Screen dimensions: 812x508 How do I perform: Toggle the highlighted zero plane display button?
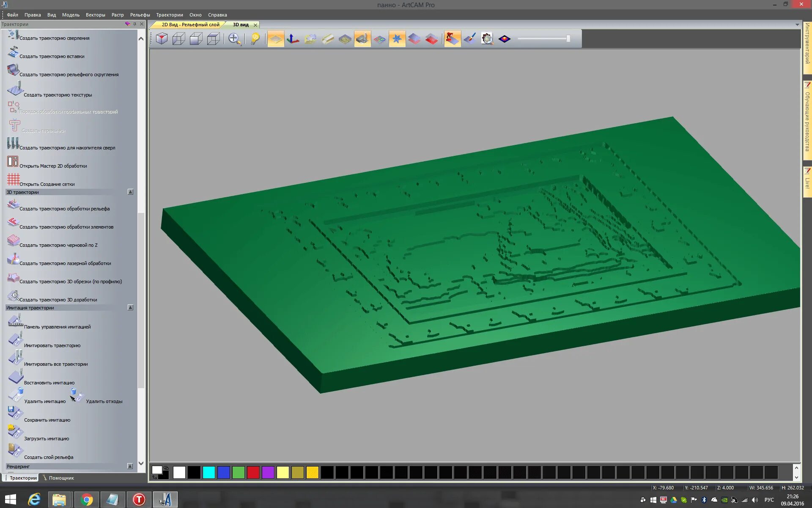click(x=275, y=39)
